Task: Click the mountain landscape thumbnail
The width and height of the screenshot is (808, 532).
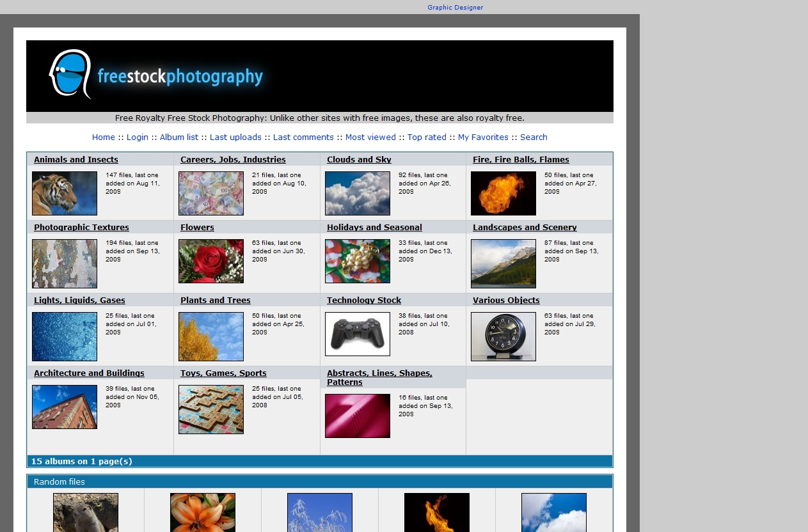Action: (503, 263)
